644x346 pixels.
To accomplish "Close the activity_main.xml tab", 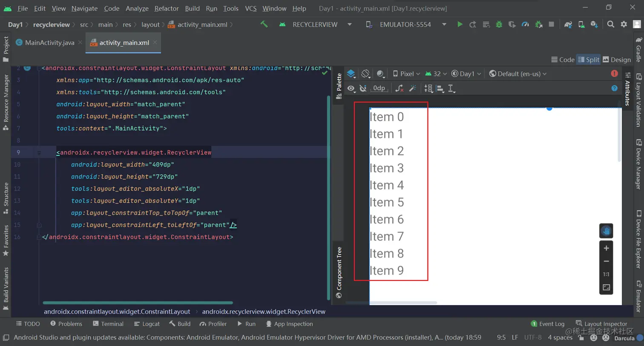I will [x=155, y=43].
